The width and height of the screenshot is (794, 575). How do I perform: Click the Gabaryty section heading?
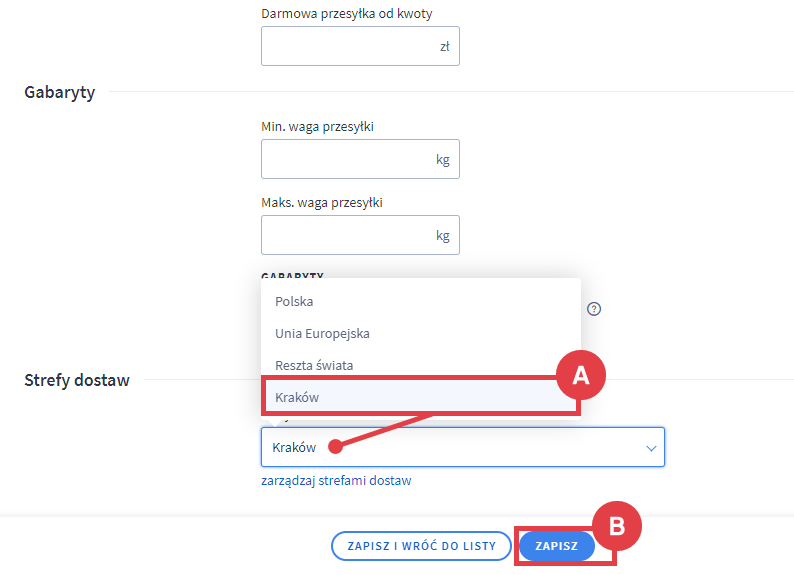tap(59, 92)
